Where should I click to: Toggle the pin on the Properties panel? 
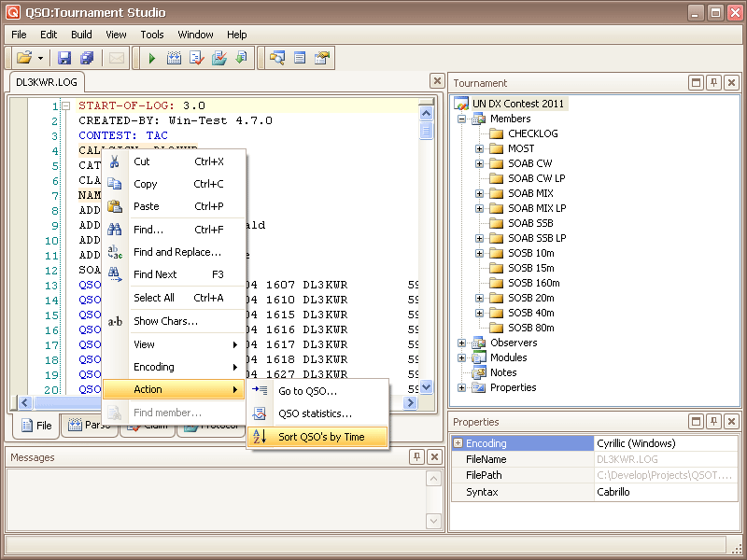tap(713, 422)
